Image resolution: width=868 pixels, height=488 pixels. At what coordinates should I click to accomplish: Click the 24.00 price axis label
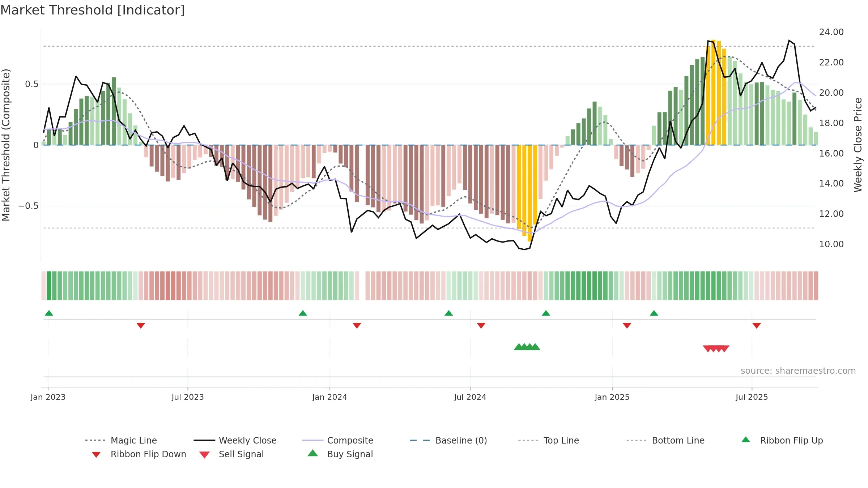831,32
